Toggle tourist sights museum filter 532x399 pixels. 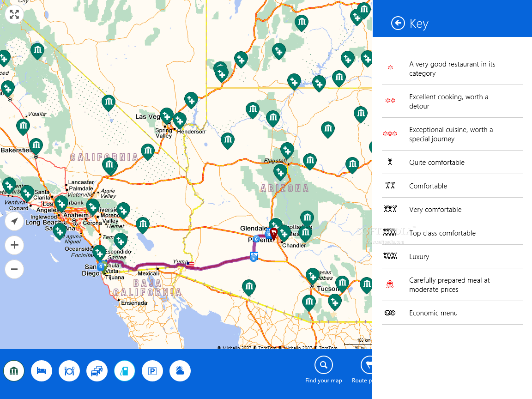coord(14,371)
